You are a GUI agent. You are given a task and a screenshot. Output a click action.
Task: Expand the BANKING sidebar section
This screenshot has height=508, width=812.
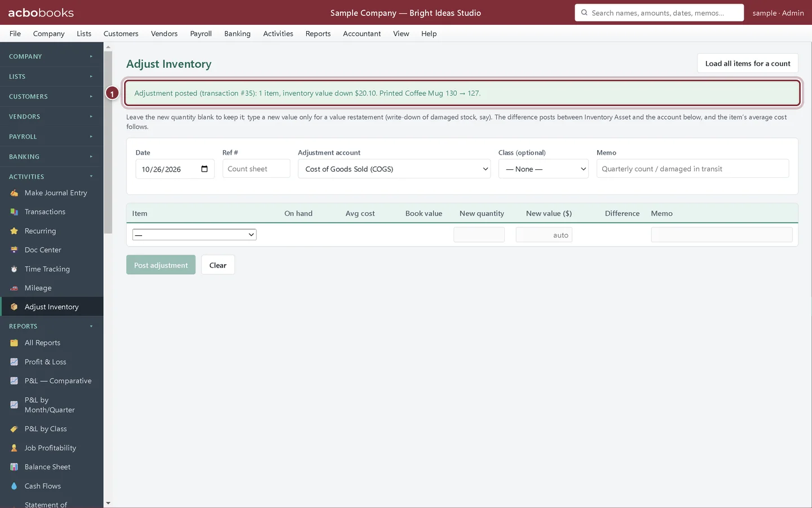[51, 157]
